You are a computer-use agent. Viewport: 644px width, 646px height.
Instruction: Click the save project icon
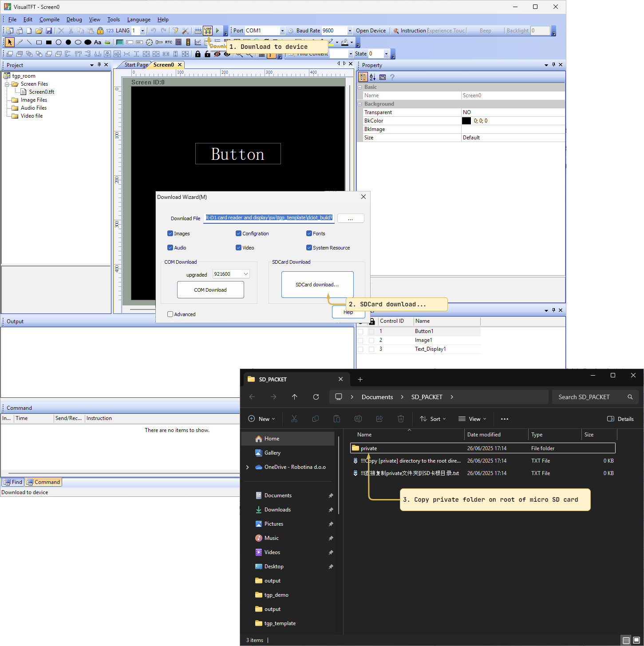[x=49, y=31]
